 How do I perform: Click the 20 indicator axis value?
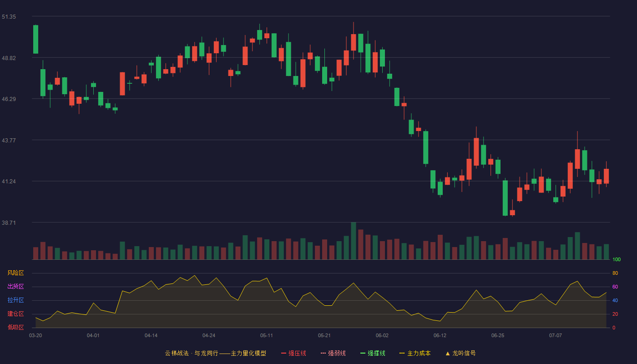(615, 314)
